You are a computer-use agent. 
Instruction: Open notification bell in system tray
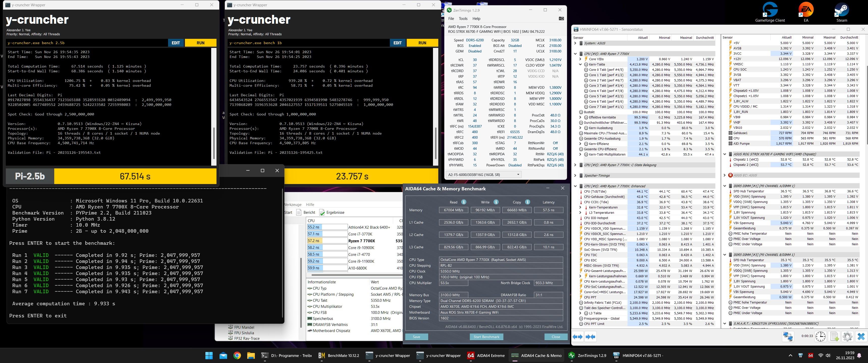pyautogui.click(x=859, y=356)
